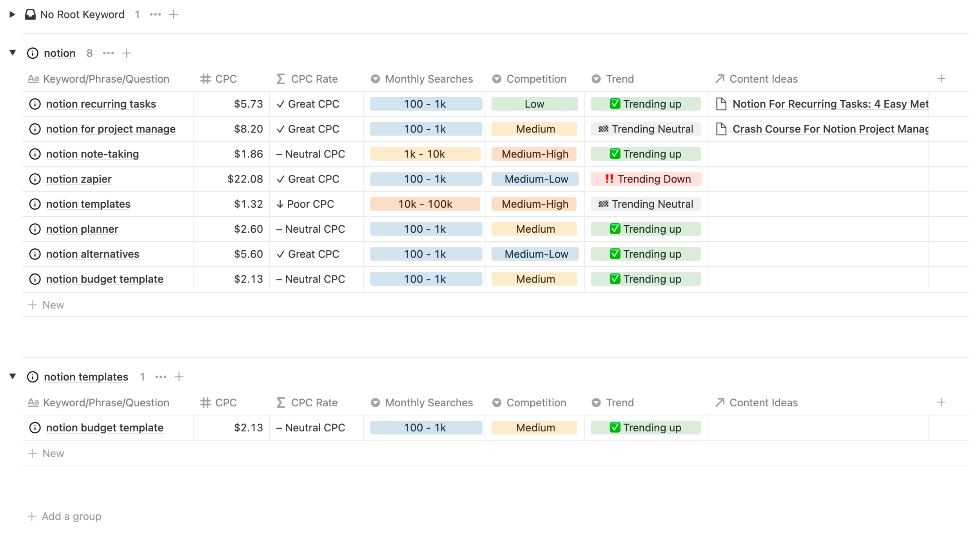
Task: Click page icon of notion planner row
Action: tap(35, 229)
